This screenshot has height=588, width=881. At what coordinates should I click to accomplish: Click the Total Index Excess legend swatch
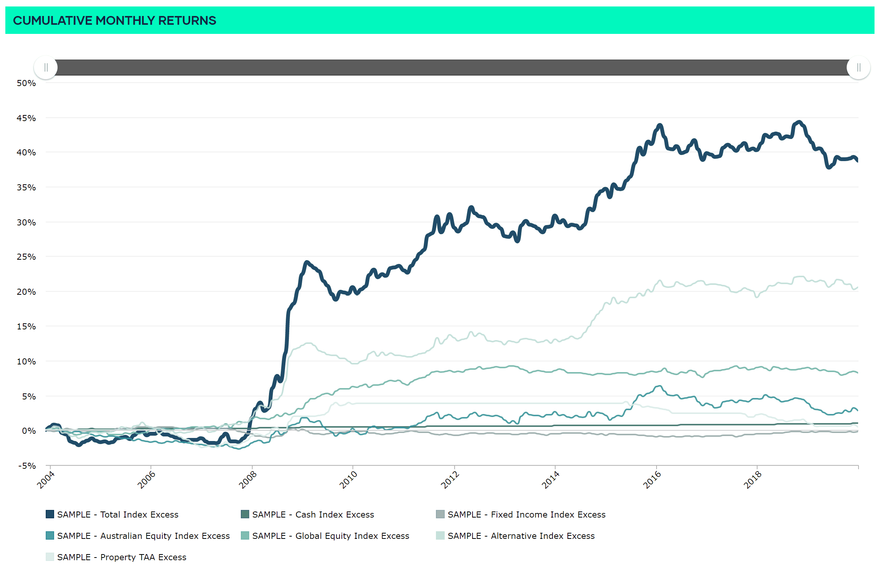click(50, 514)
